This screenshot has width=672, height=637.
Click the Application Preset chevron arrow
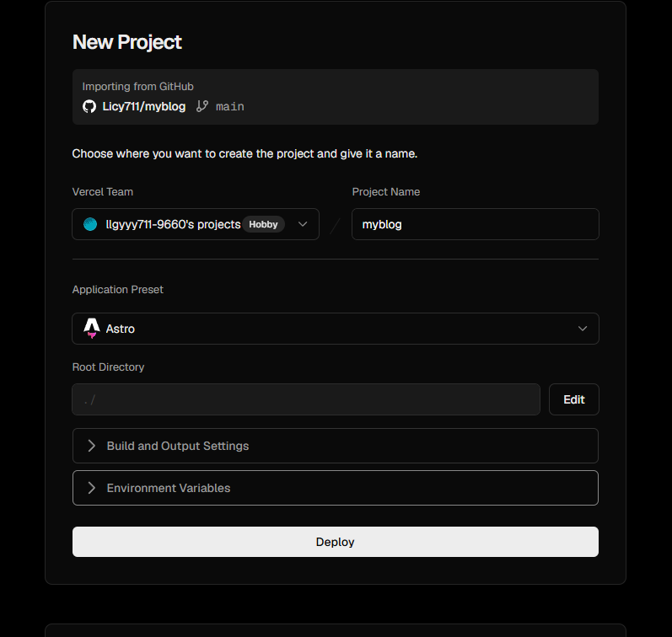[583, 329]
